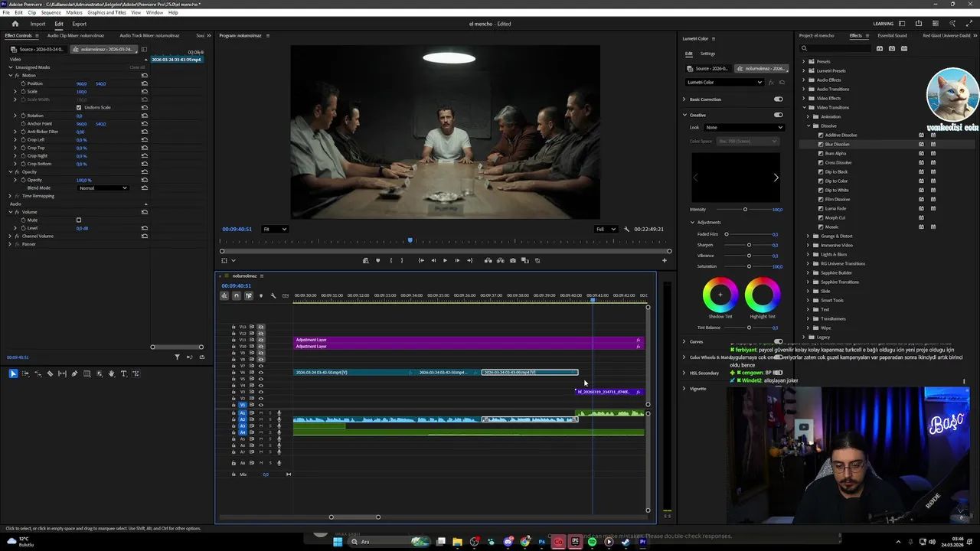Open Lumetri Settings tab
Screen dimensions: 980x551
coord(708,54)
